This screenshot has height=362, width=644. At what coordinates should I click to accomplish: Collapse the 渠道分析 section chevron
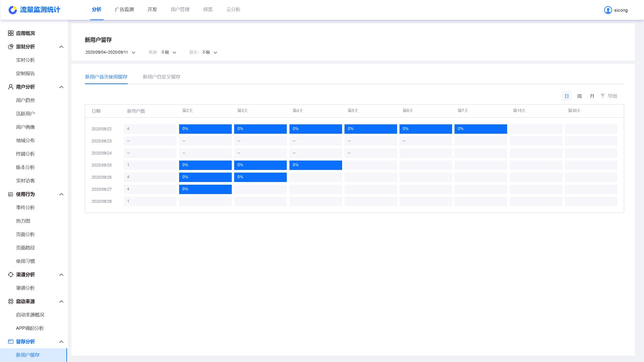pyautogui.click(x=61, y=275)
